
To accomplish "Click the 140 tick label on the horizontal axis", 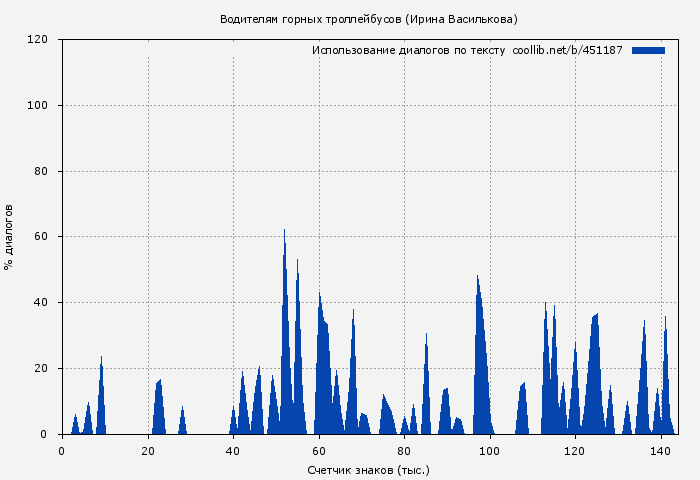I will coord(660,451).
